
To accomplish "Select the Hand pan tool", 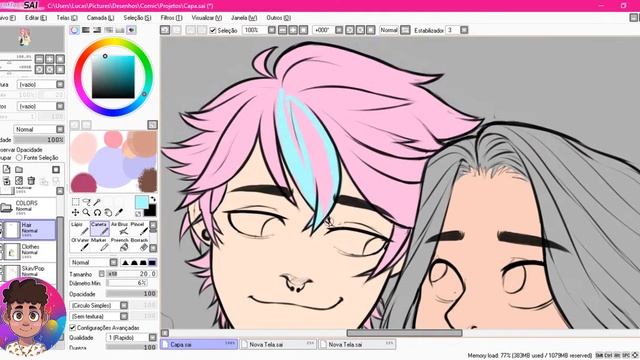I will point(108,212).
